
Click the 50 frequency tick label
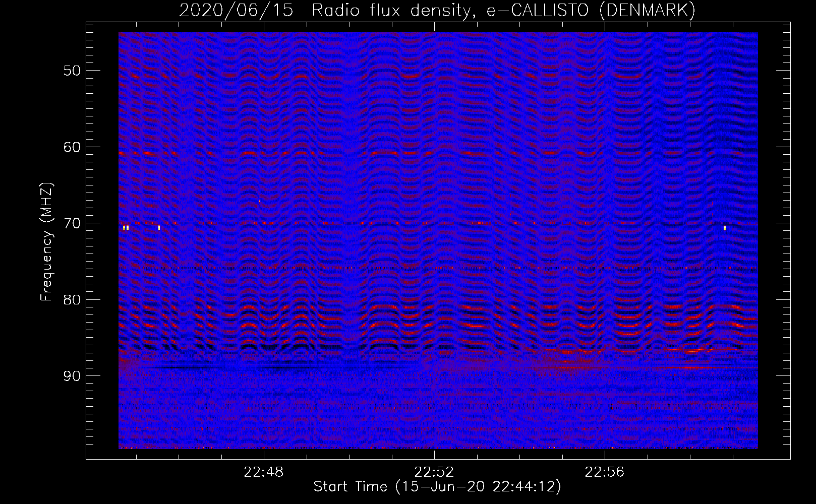72,71
